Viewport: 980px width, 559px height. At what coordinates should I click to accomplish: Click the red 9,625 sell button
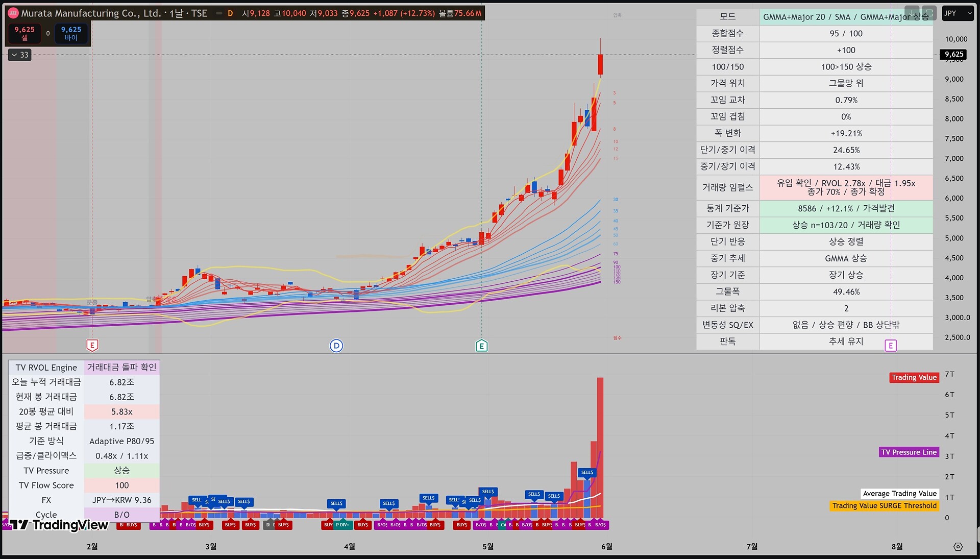tap(24, 33)
